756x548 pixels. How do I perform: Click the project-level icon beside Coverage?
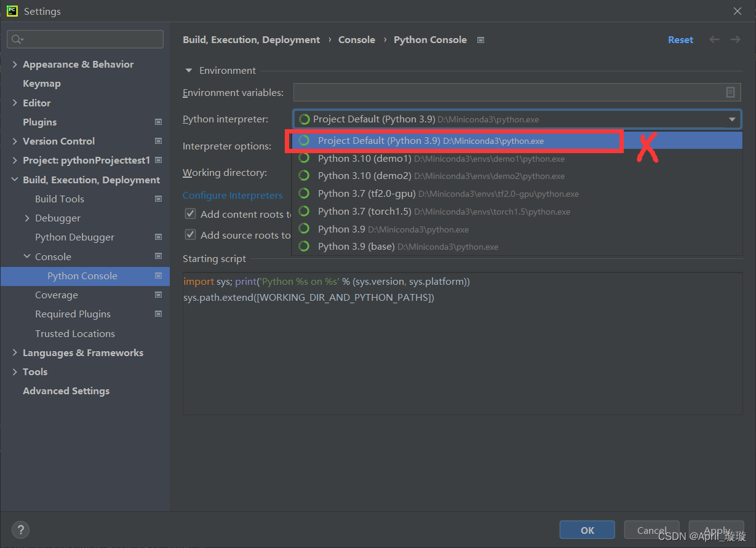[x=158, y=295]
